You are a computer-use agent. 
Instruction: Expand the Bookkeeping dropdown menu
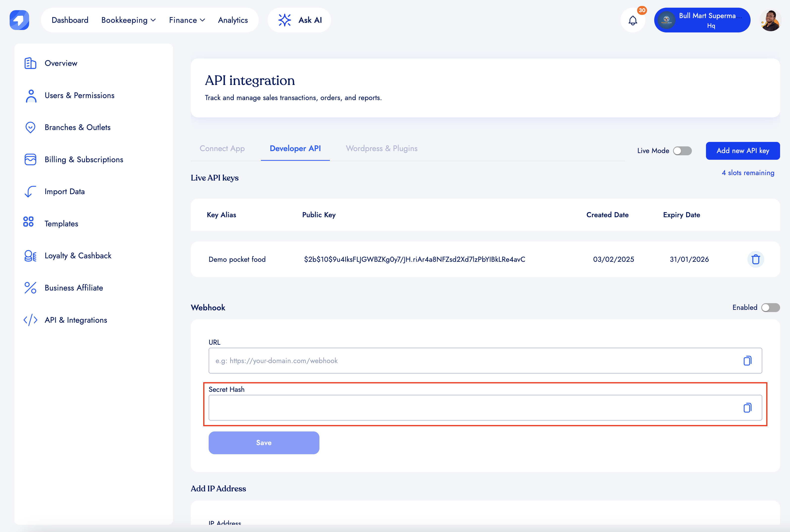128,20
